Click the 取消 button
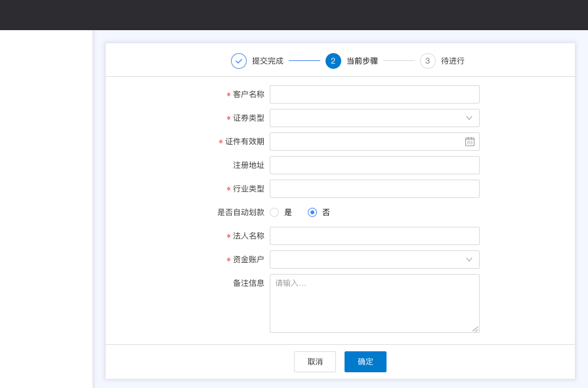The image size is (588, 388). pyautogui.click(x=315, y=362)
